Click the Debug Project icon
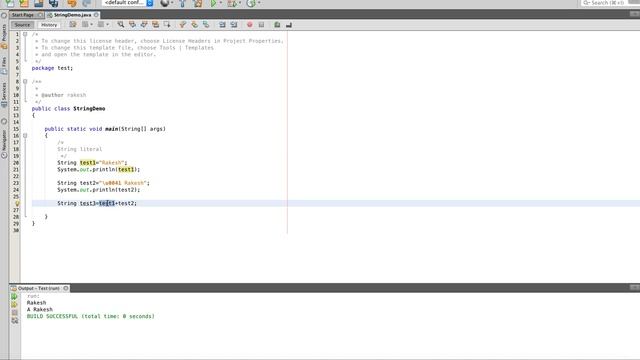640x360 pixels. point(232,3)
